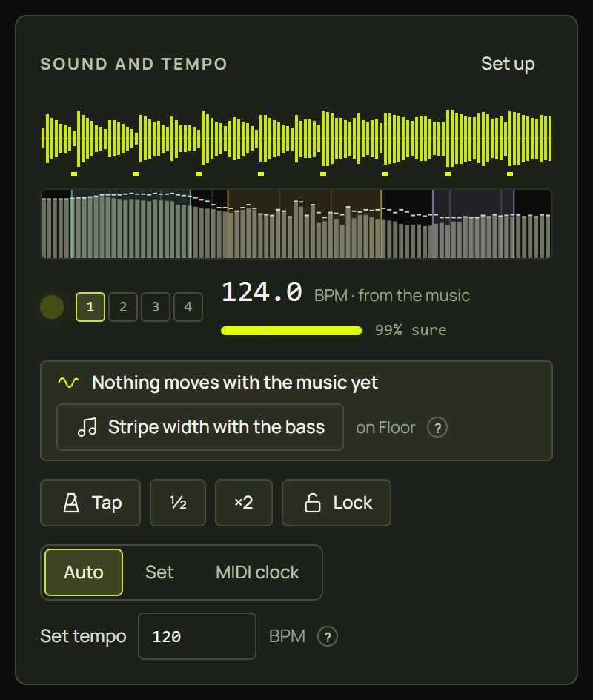Click the open padlock icon
593x700 pixels.
click(x=312, y=503)
